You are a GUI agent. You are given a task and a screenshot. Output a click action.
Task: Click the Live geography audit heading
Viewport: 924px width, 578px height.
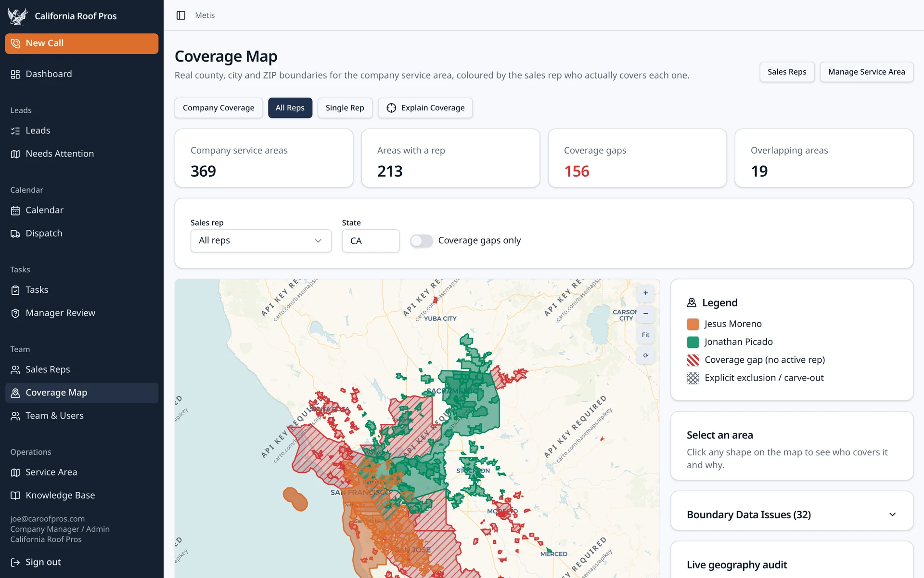pos(737,565)
